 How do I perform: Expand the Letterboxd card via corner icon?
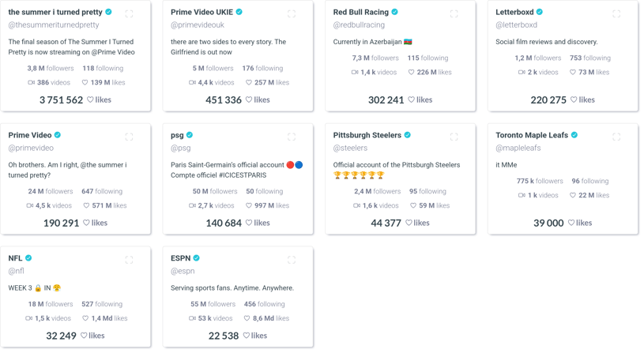coord(616,14)
